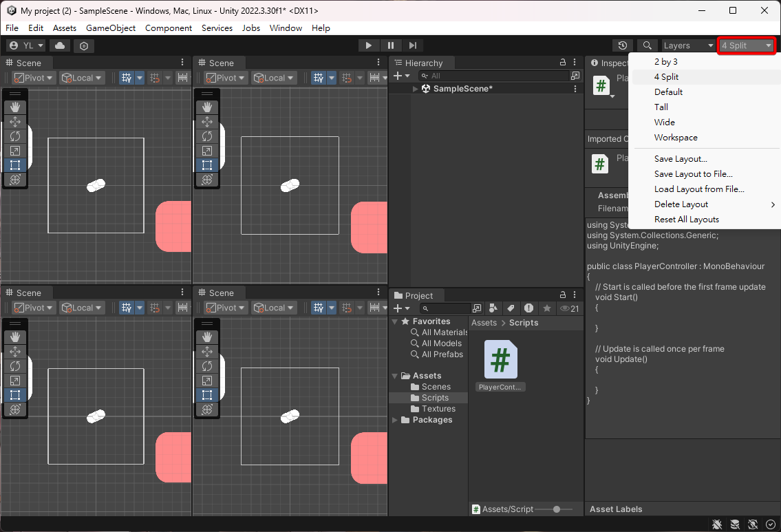Click Save Layout... in the layout menu
This screenshot has width=781, height=532.
click(x=680, y=159)
